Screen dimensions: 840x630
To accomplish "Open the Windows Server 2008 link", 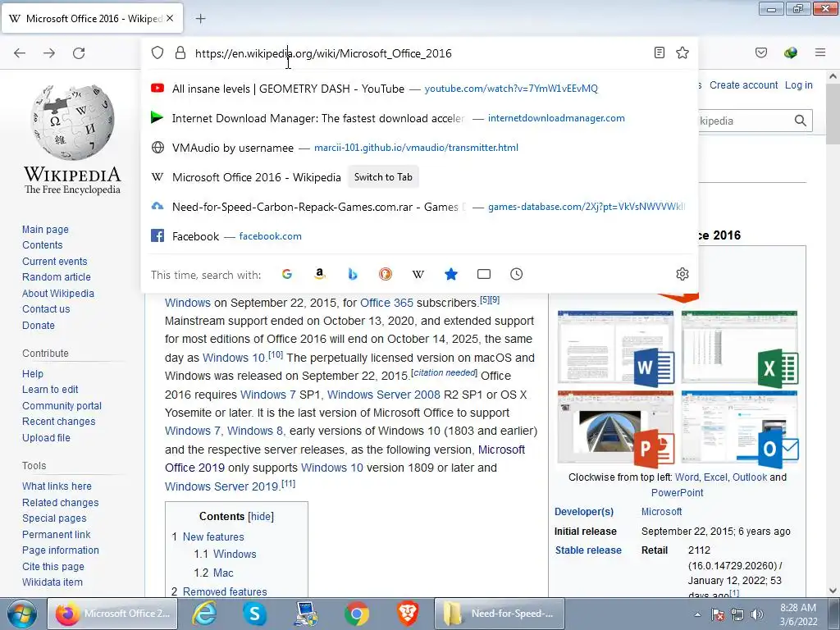I will pyautogui.click(x=384, y=395).
